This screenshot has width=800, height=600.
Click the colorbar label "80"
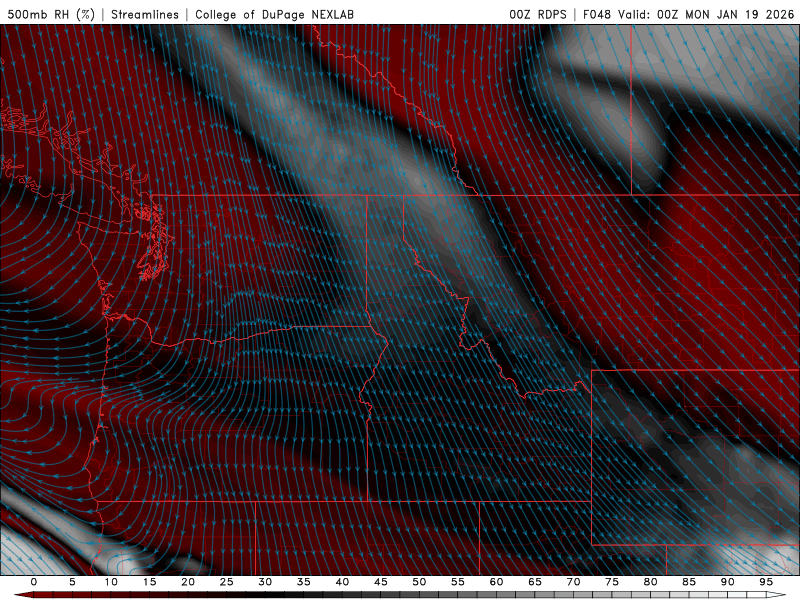point(650,582)
